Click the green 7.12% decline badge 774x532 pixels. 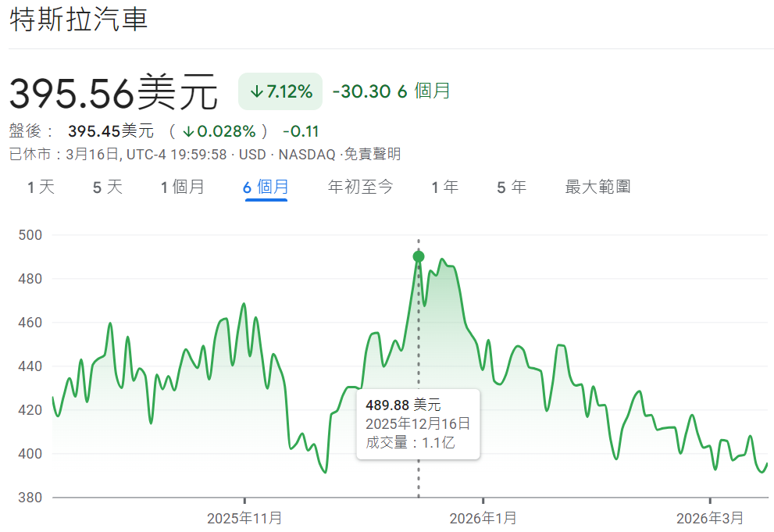(280, 91)
